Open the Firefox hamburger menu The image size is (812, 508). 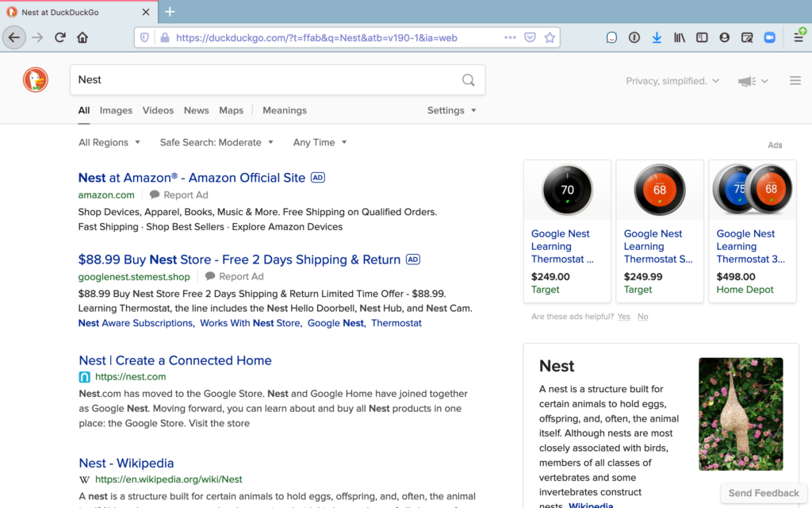(799, 37)
